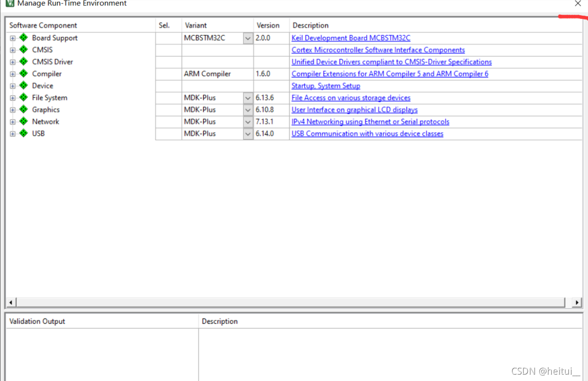
Task: Click the horizontal scrollbar left arrow
Action: (x=12, y=303)
